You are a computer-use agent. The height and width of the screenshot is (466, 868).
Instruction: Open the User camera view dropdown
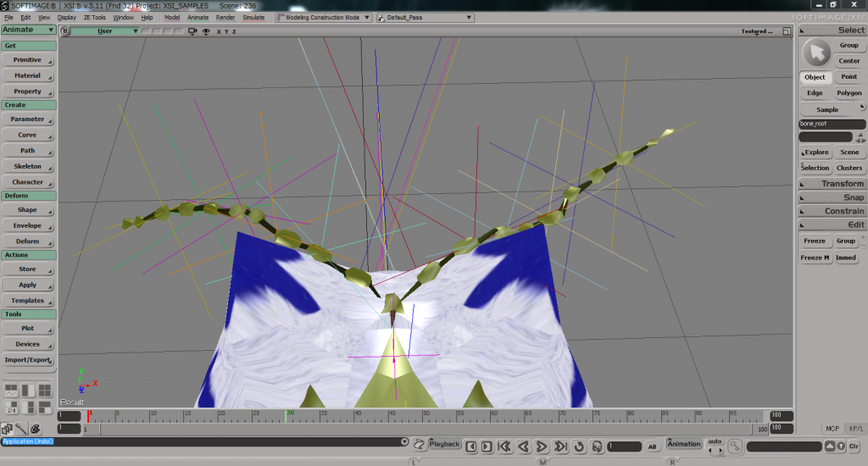coord(105,31)
